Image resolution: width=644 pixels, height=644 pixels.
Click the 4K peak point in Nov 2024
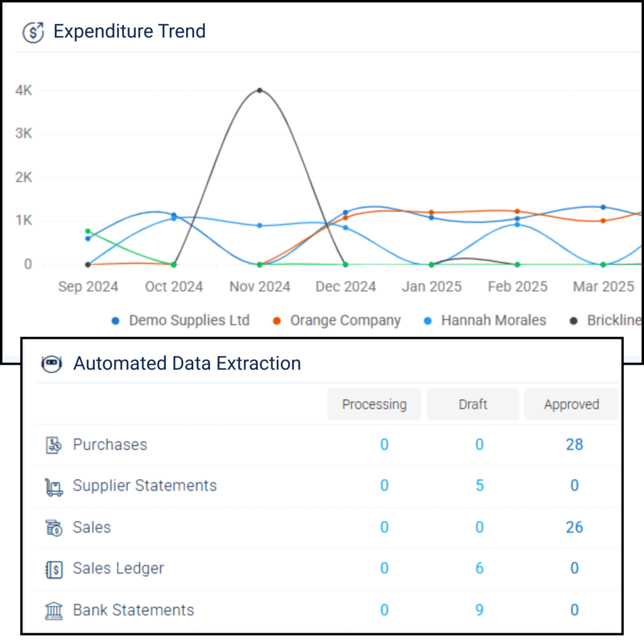[260, 91]
